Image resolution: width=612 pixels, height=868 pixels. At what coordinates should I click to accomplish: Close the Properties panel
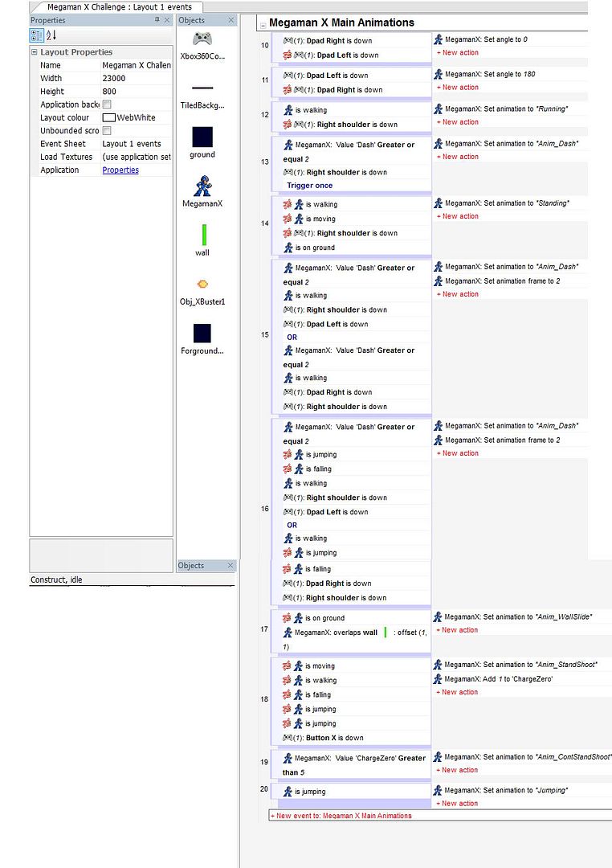tap(167, 20)
